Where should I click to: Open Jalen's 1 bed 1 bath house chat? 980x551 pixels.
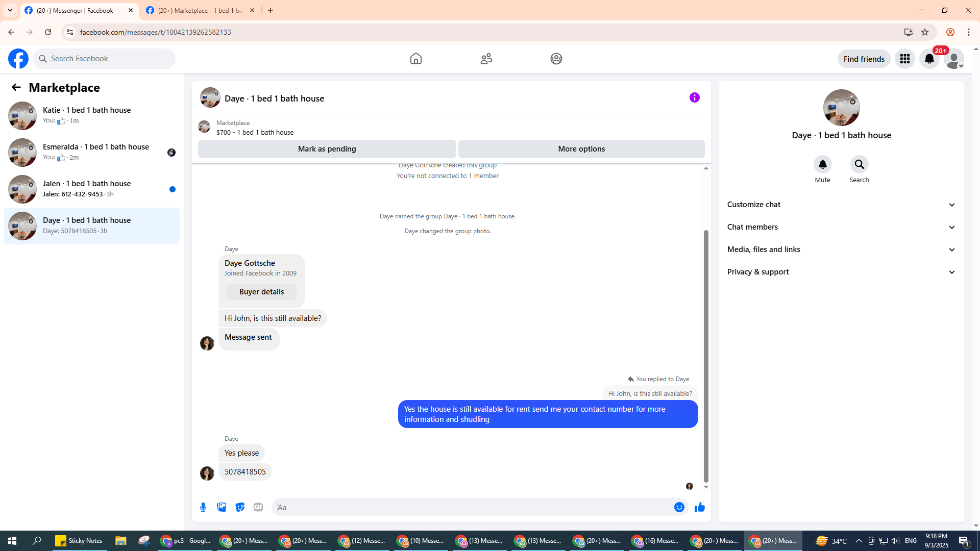point(92,189)
